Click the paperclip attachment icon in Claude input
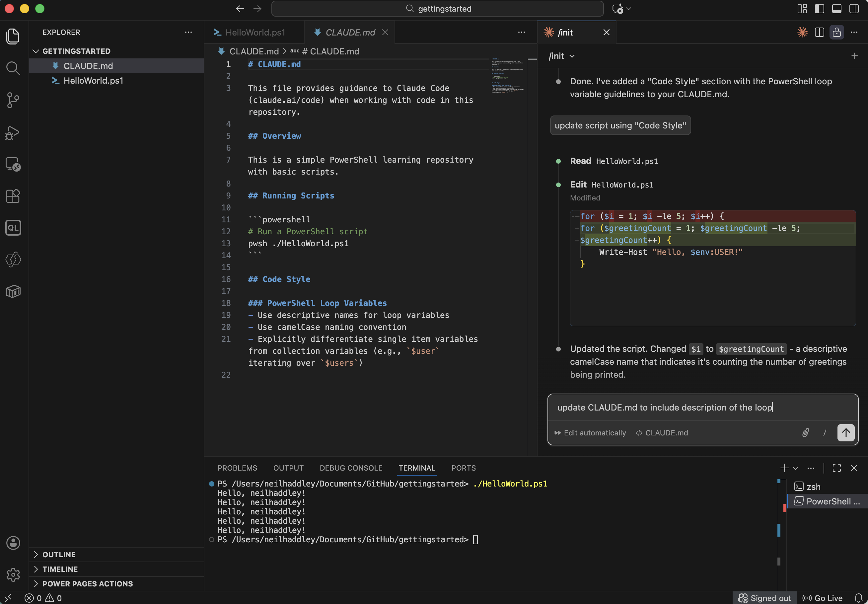This screenshot has width=868, height=604. [805, 433]
